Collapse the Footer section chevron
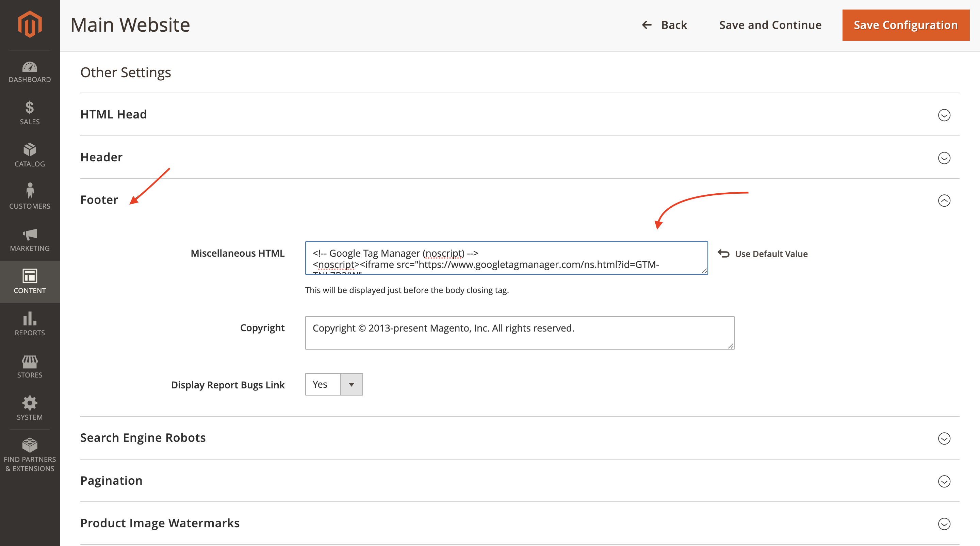The image size is (980, 546). coord(944,200)
